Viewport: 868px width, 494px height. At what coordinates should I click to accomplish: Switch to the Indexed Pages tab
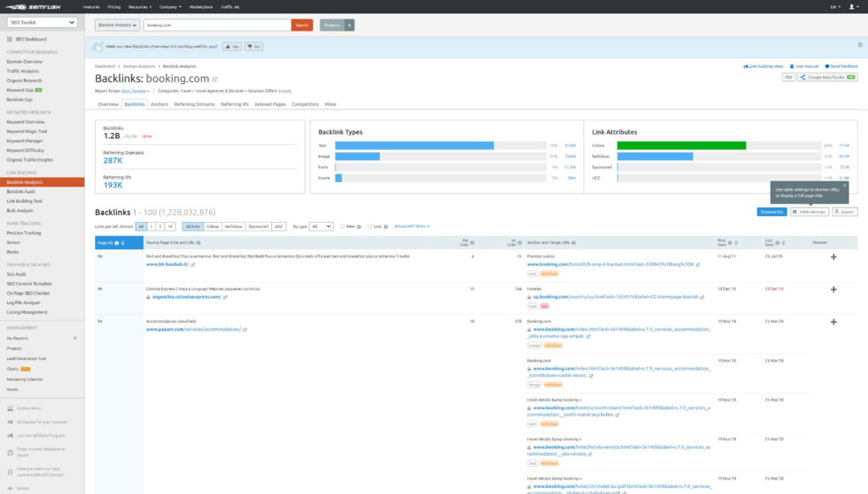pos(270,104)
